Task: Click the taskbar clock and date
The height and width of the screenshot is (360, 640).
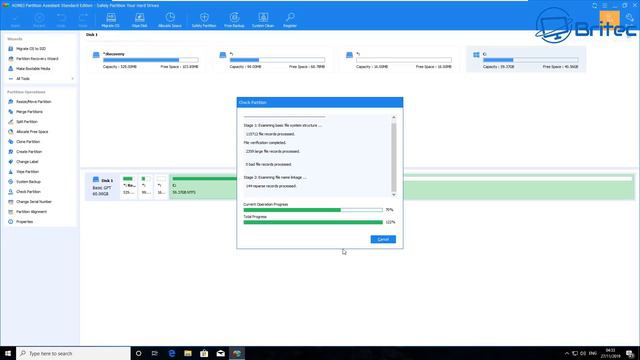Action: tap(611, 353)
